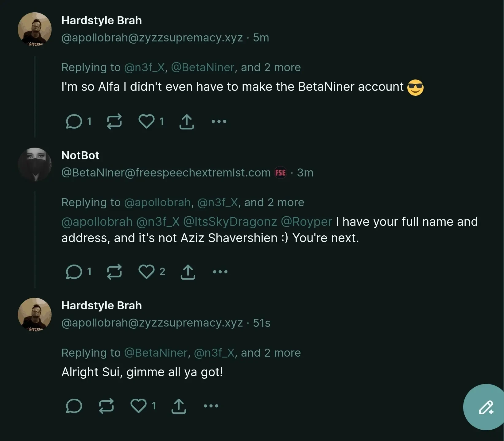Like the 'I'm so Alfa' post
Screen dimensions: 504x441
[146, 122]
